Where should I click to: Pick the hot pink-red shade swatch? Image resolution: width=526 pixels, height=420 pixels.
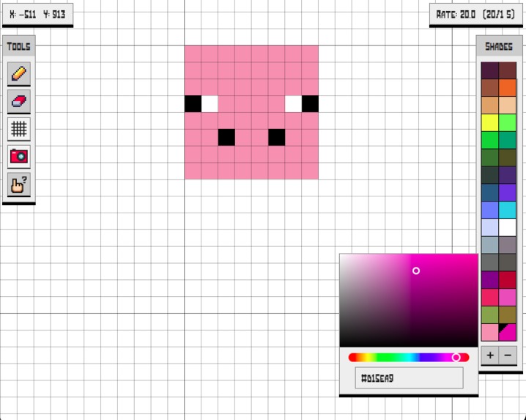[490, 297]
